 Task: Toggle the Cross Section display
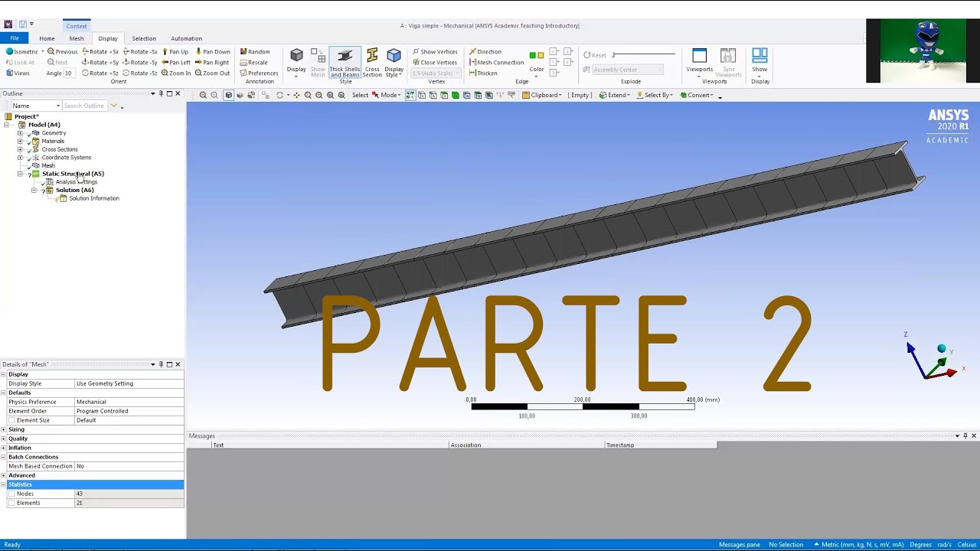372,63
